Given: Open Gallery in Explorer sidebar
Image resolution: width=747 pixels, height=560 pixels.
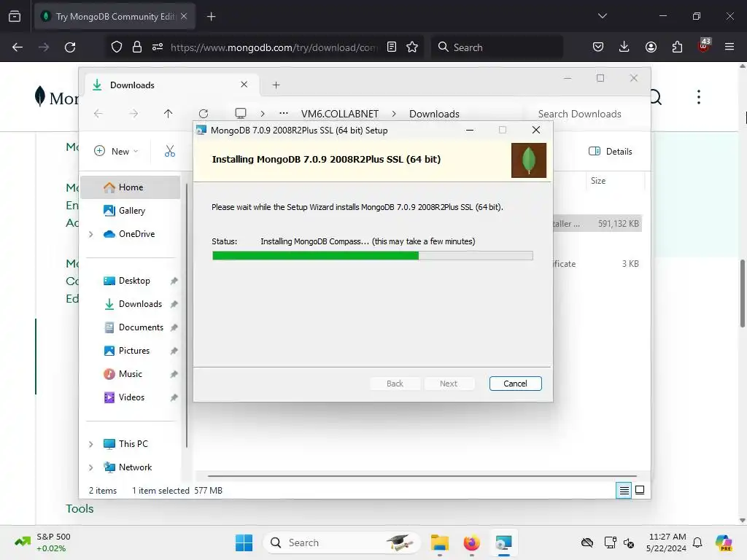Looking at the screenshot, I should (x=131, y=211).
